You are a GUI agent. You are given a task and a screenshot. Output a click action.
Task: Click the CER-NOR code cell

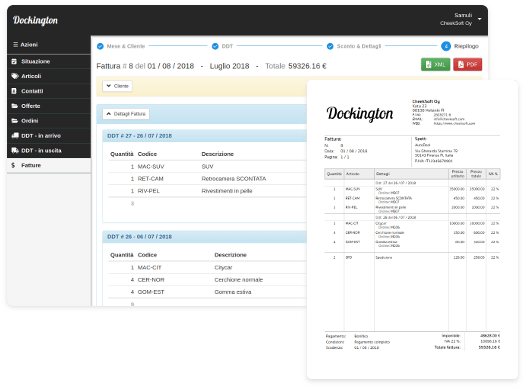(x=151, y=280)
